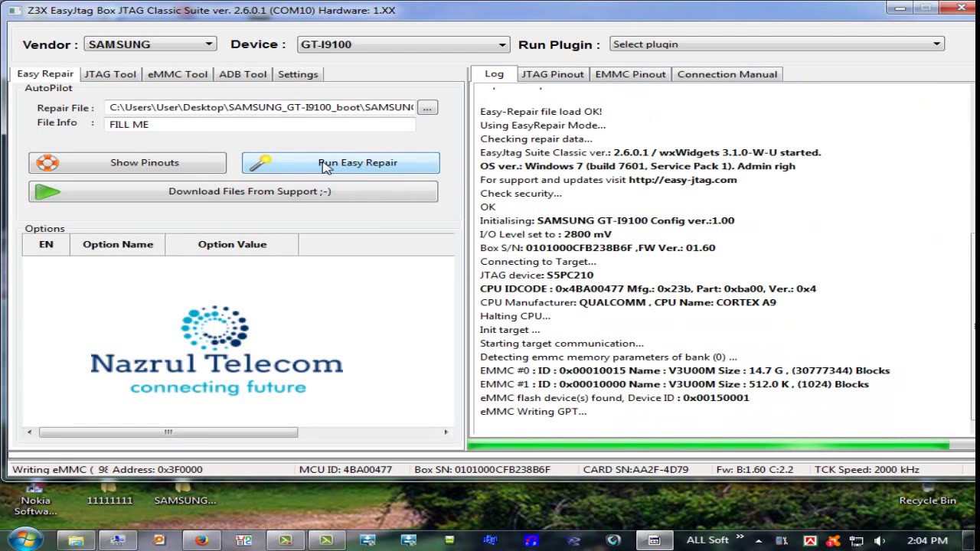This screenshot has width=980, height=551.
Task: Click the Option Value column header
Action: click(232, 244)
